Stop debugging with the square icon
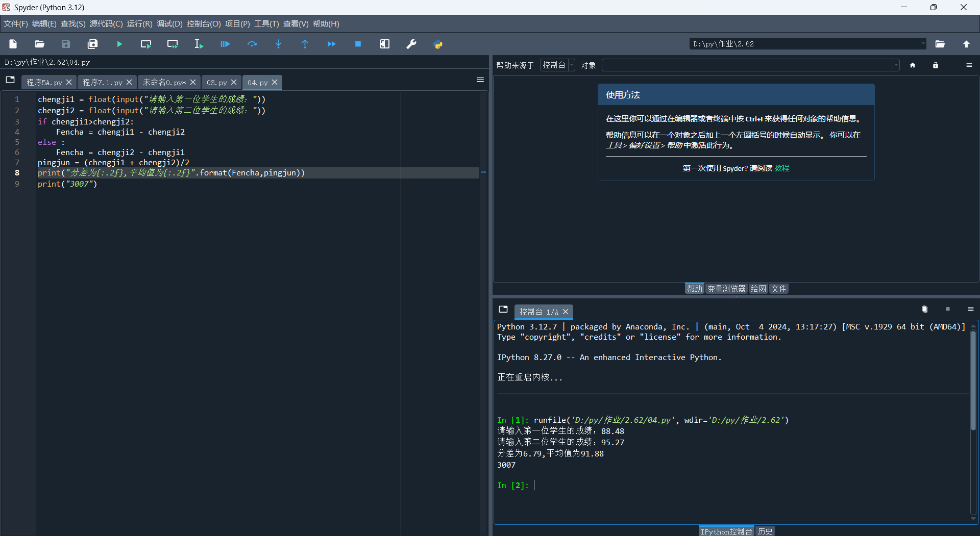 click(358, 44)
